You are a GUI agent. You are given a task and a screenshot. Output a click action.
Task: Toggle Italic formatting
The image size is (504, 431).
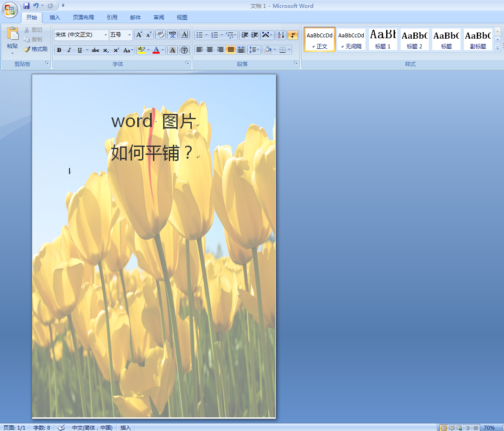[x=69, y=50]
